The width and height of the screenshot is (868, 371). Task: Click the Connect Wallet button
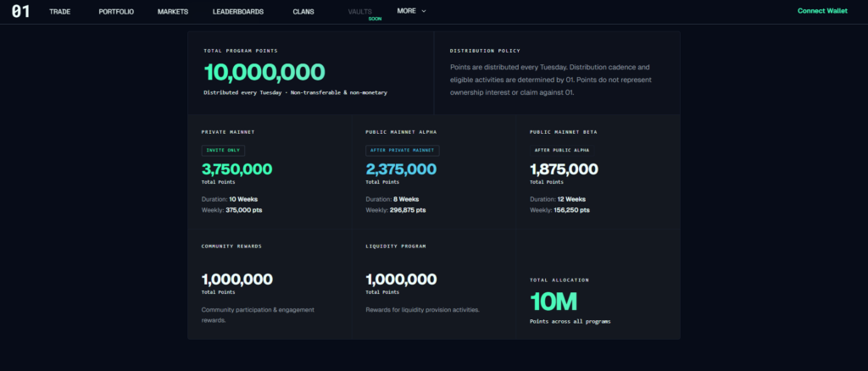[x=822, y=11]
